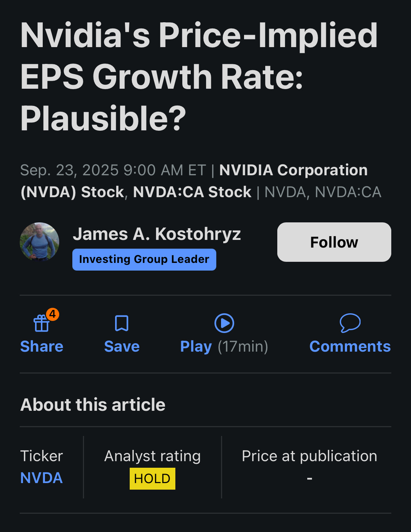
Task: Click the yellow HOLD rating badge
Action: pos(152,479)
